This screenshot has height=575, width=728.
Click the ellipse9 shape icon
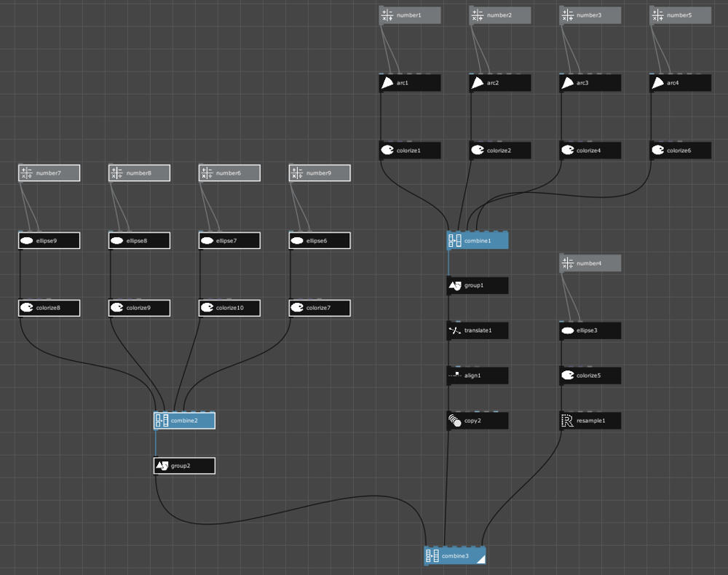pos(26,240)
